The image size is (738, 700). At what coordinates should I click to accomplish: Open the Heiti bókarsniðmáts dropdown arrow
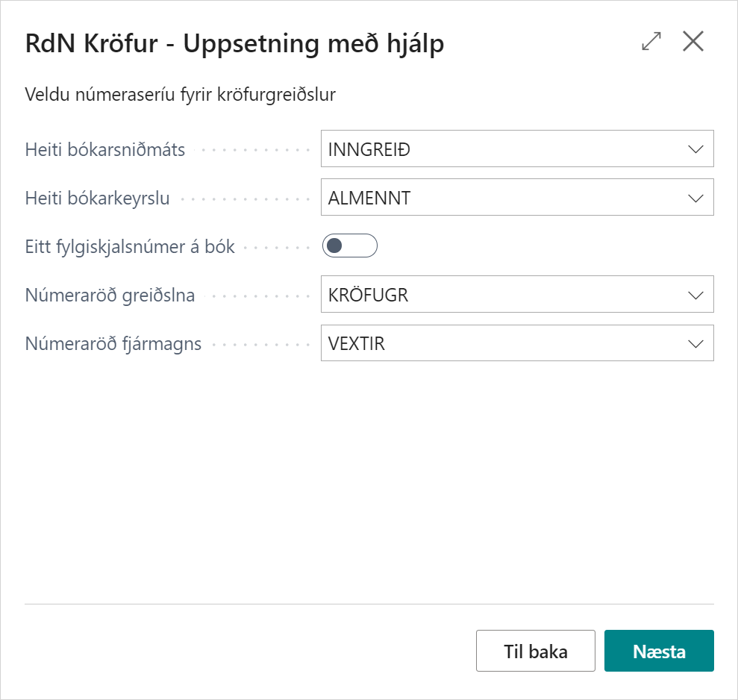click(x=695, y=149)
